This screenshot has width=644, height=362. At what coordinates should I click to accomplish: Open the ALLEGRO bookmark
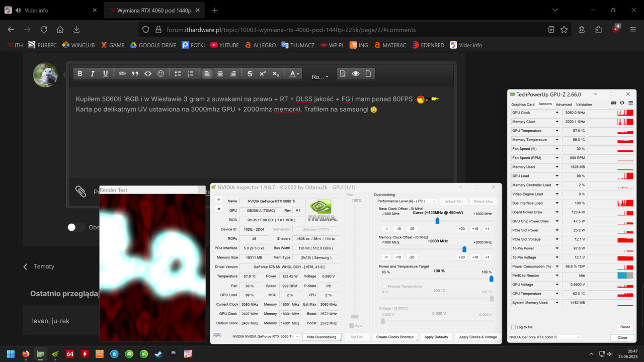point(260,45)
